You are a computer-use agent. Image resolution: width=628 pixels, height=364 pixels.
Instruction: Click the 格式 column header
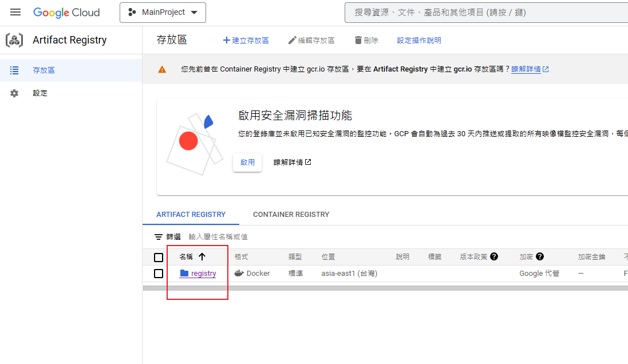tap(241, 257)
